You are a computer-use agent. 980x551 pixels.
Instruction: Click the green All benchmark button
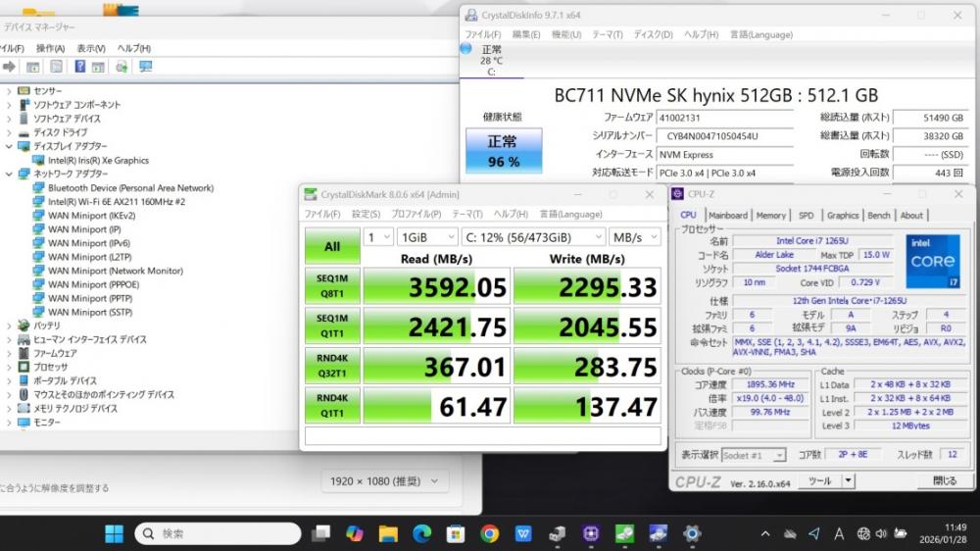(x=332, y=246)
